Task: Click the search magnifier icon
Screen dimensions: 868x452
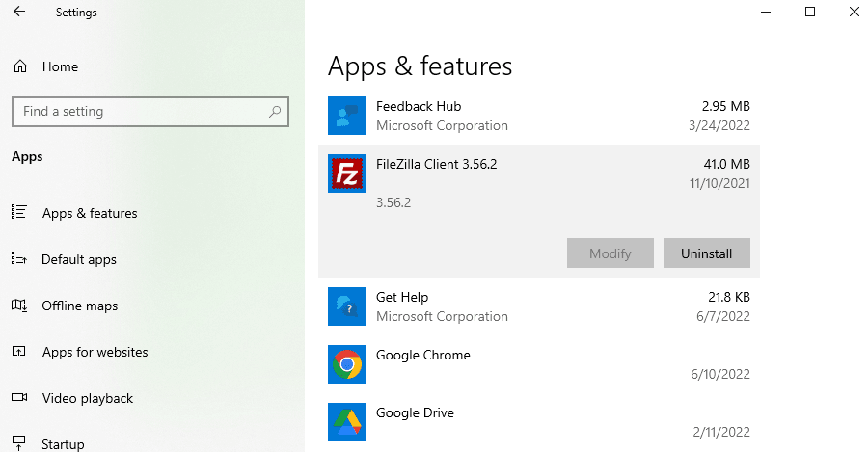Action: (x=275, y=112)
